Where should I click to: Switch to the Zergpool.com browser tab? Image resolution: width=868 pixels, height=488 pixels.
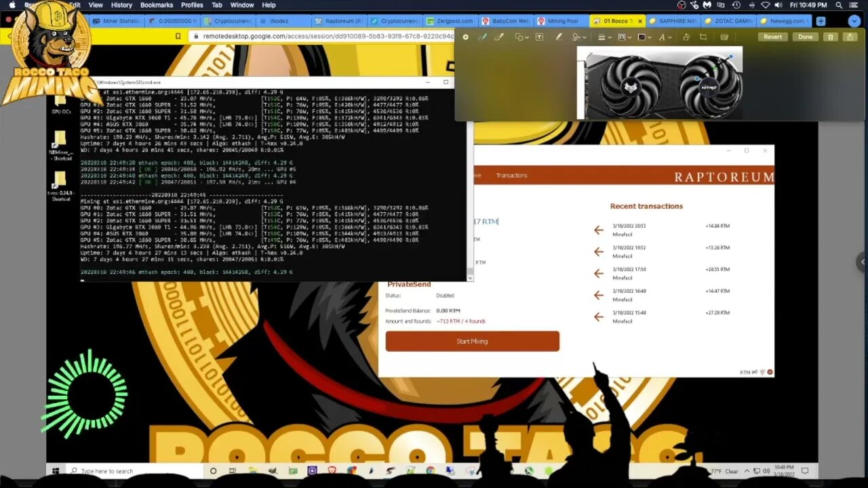tap(451, 21)
